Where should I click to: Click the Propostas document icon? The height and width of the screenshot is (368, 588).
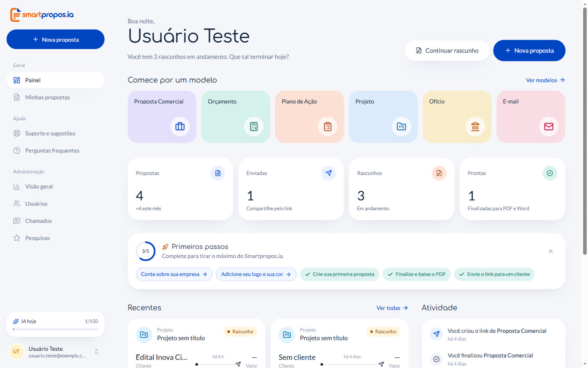coord(218,173)
